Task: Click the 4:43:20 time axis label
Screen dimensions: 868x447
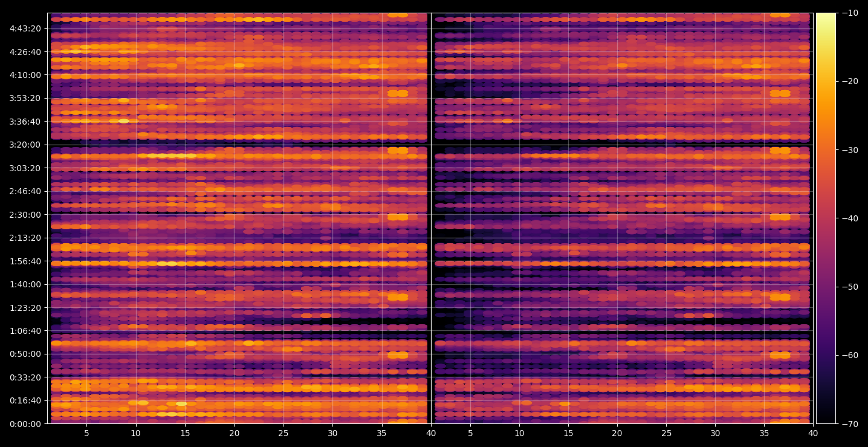Action: (x=25, y=28)
